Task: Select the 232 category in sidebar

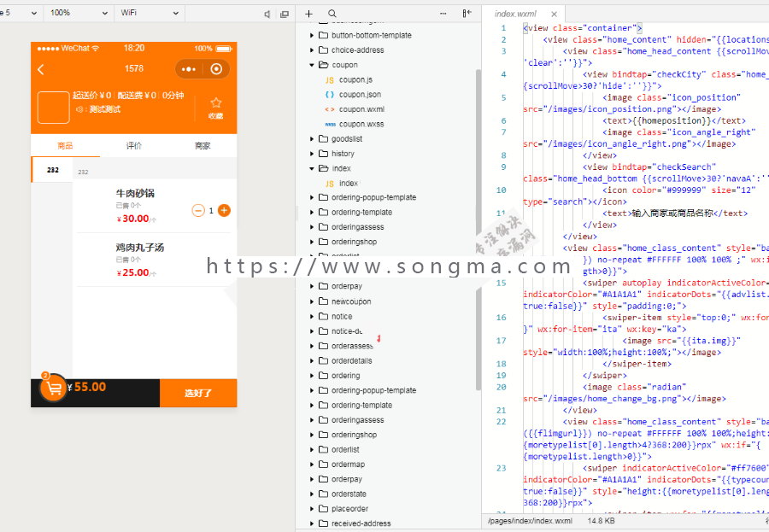Action: pyautogui.click(x=52, y=170)
